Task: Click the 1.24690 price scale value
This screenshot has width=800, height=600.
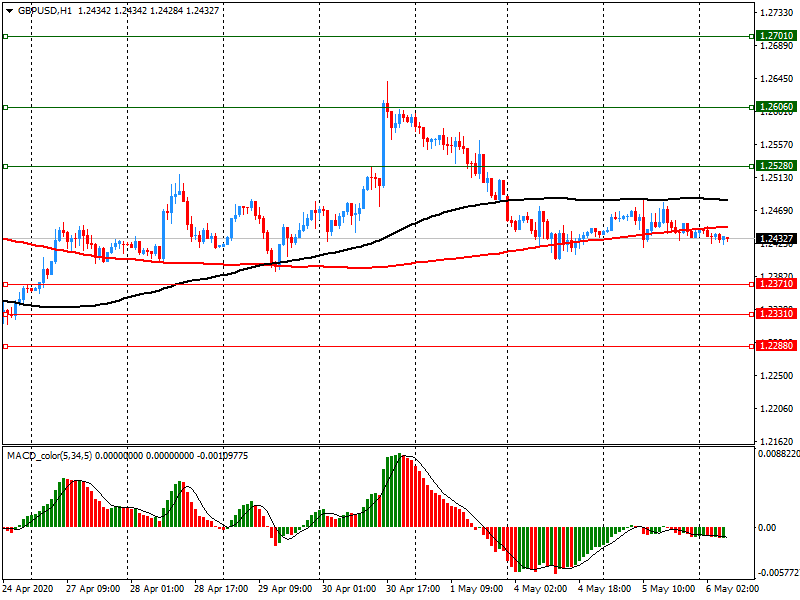Action: tap(777, 210)
